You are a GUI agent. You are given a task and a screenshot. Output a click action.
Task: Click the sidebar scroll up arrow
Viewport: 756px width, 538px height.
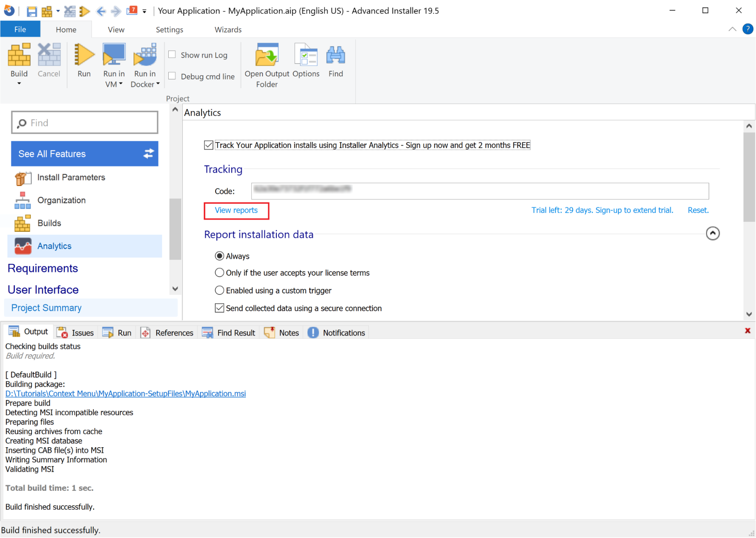click(175, 110)
